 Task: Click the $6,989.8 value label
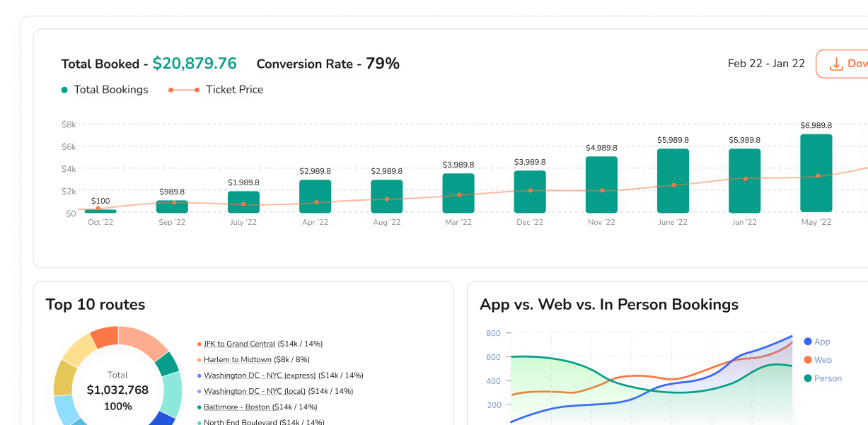pyautogui.click(x=816, y=126)
